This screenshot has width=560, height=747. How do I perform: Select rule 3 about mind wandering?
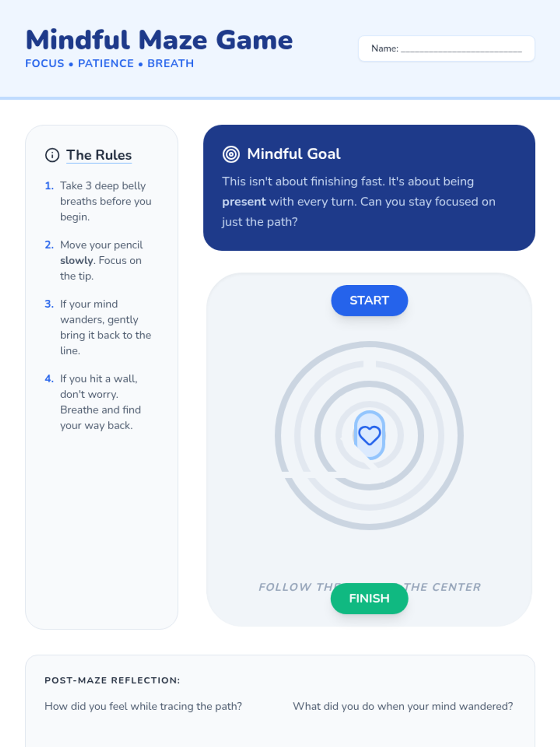(x=98, y=327)
